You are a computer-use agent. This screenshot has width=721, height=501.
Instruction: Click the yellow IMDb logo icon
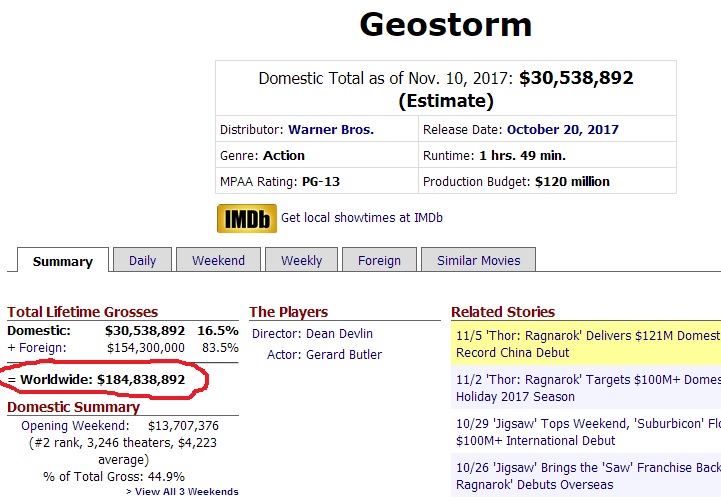pyautogui.click(x=246, y=217)
